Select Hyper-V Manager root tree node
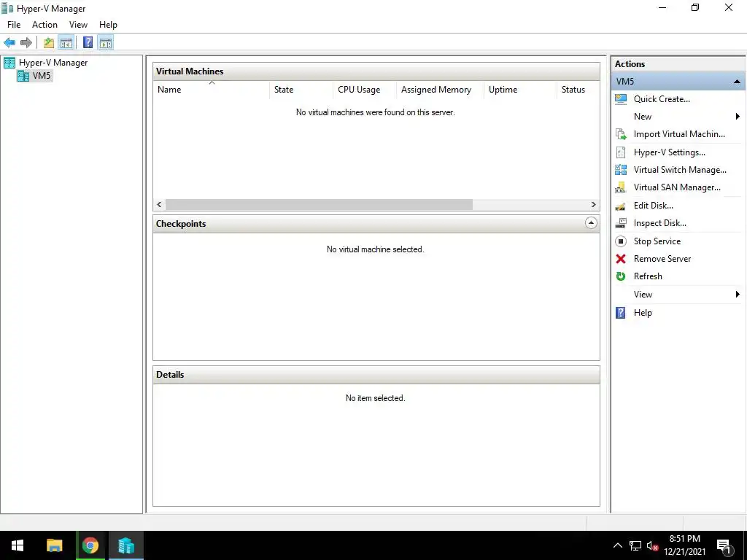The width and height of the screenshot is (747, 560). coord(46,63)
